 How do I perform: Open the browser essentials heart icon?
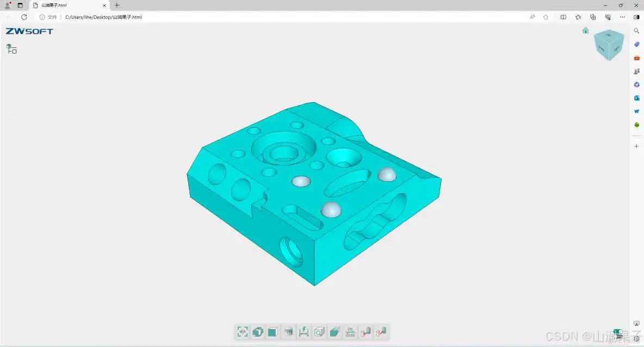click(608, 17)
